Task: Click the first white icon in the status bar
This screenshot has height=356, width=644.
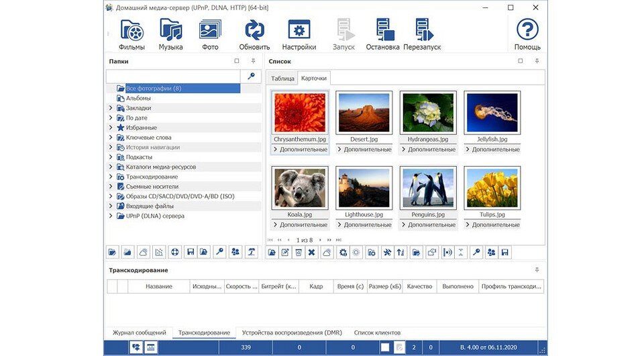Action: 136,347
